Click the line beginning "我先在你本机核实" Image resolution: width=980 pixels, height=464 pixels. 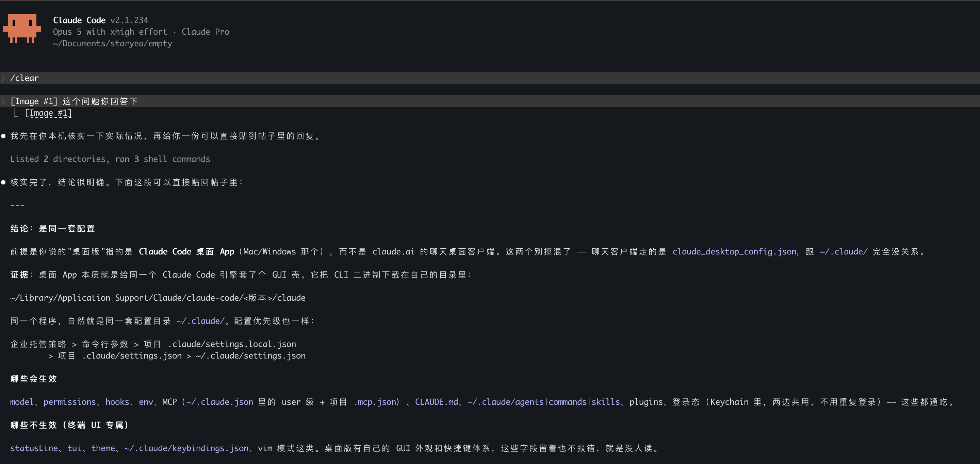[165, 136]
